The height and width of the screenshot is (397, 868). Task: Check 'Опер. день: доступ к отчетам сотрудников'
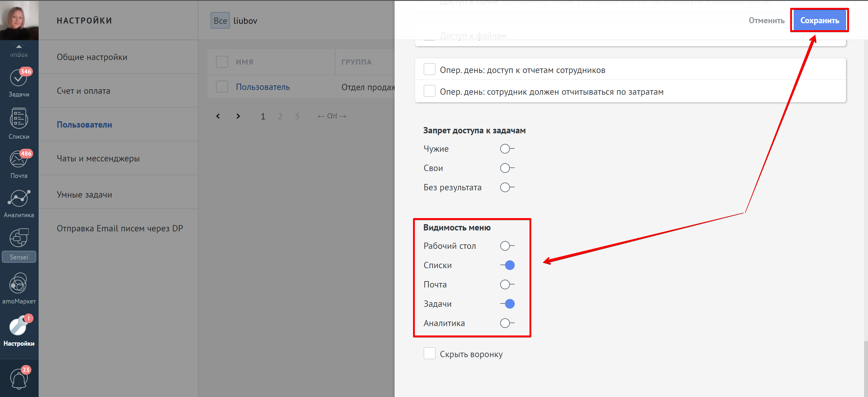(429, 69)
